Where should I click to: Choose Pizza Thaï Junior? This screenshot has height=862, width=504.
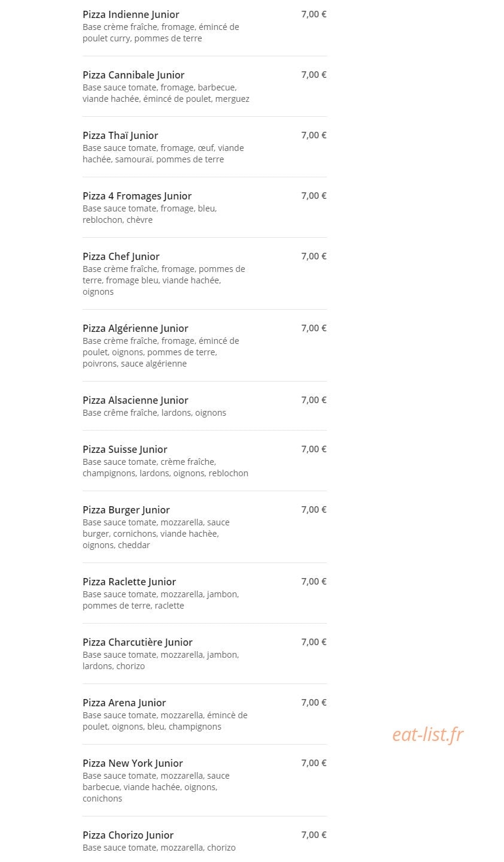coord(120,135)
